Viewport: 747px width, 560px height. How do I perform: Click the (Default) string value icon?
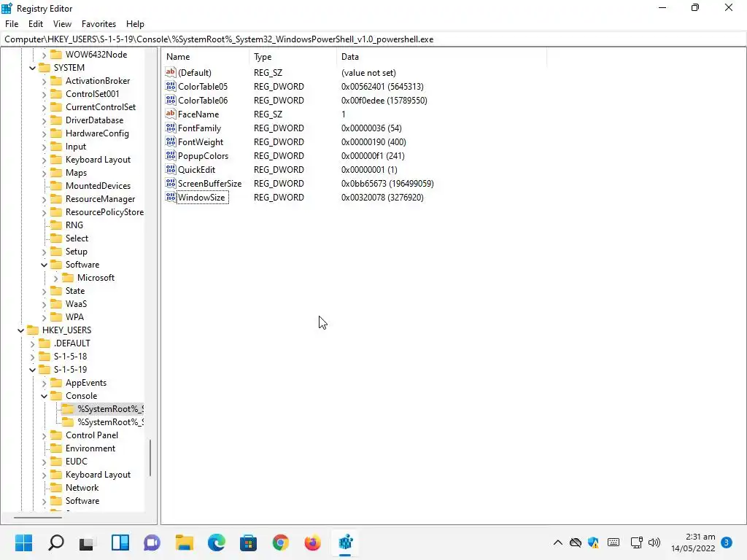click(x=171, y=72)
